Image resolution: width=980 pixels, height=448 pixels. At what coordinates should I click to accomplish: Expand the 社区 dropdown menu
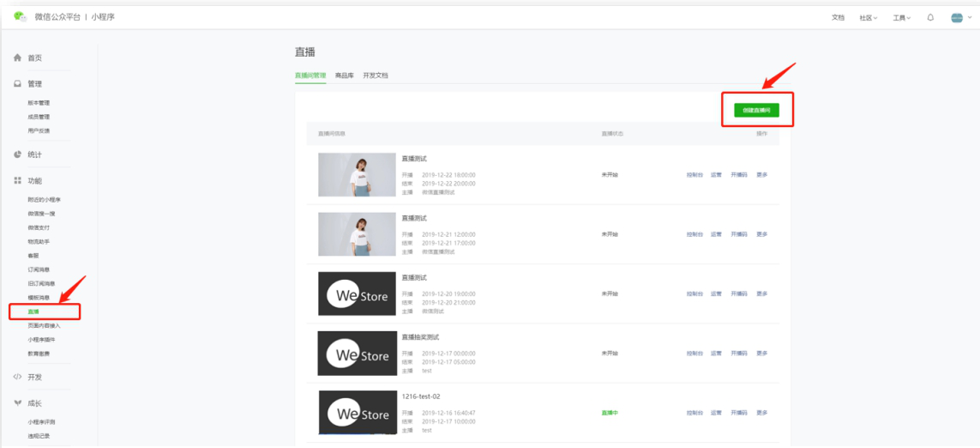868,17
